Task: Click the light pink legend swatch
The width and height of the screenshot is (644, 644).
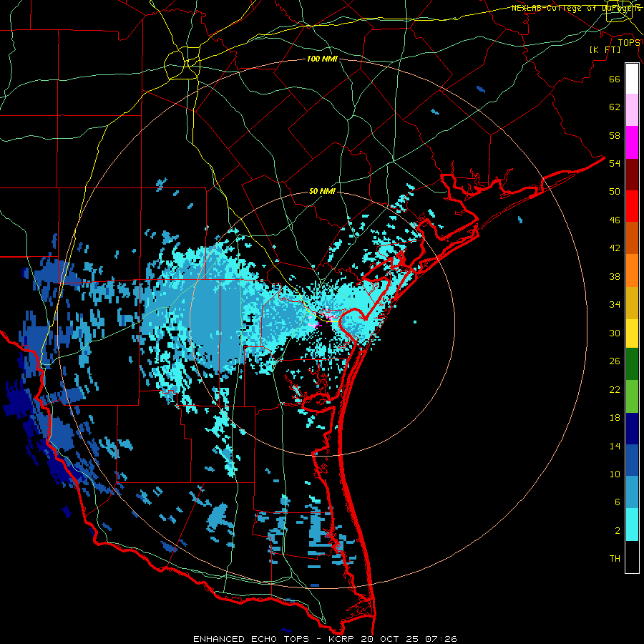Action: click(632, 110)
